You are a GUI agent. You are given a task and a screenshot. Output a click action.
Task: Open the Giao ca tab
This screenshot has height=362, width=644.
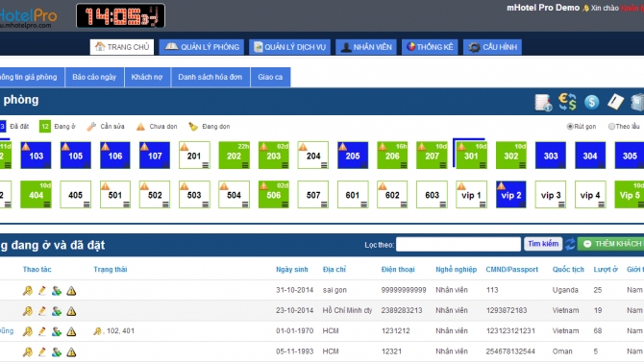[x=270, y=77]
